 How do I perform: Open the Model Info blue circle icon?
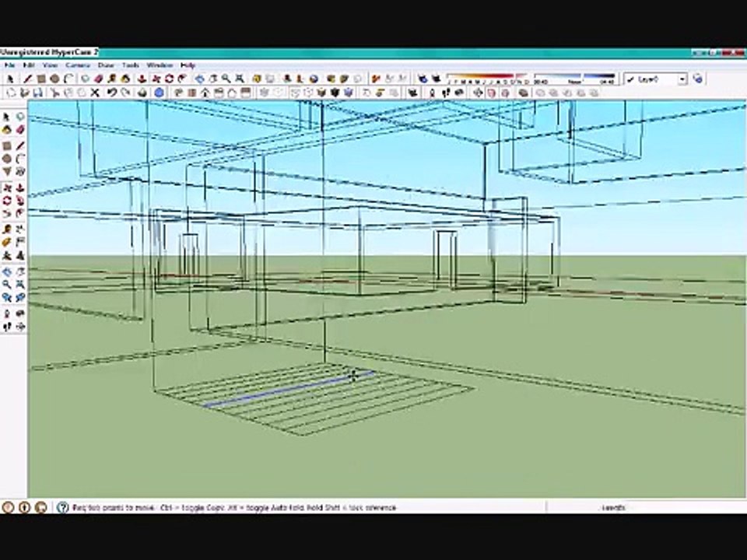(159, 93)
